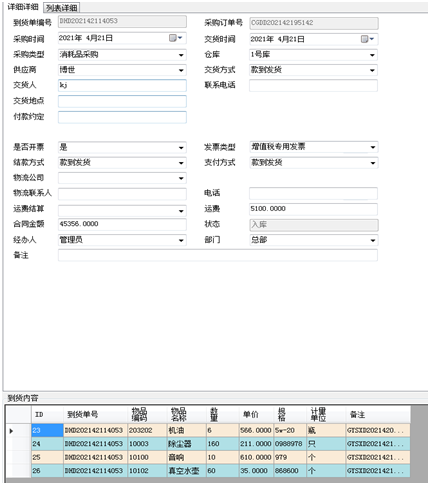The image size is (430, 485).
Task: Open the 发票类型 dropdown
Action: (x=372, y=147)
